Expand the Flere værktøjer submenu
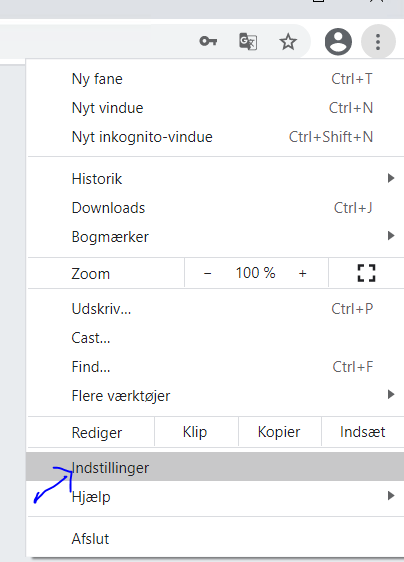 216,396
